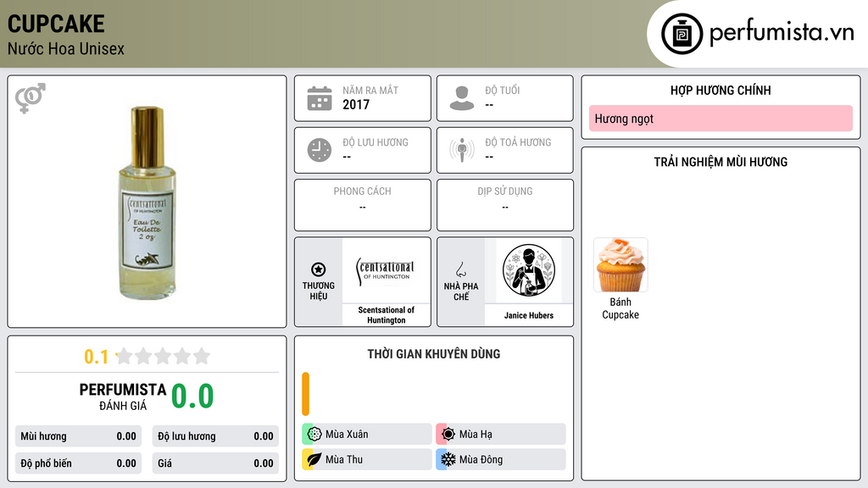The width and height of the screenshot is (868, 488).
Task: Click the unisex gender symbol icon
Action: point(30,98)
